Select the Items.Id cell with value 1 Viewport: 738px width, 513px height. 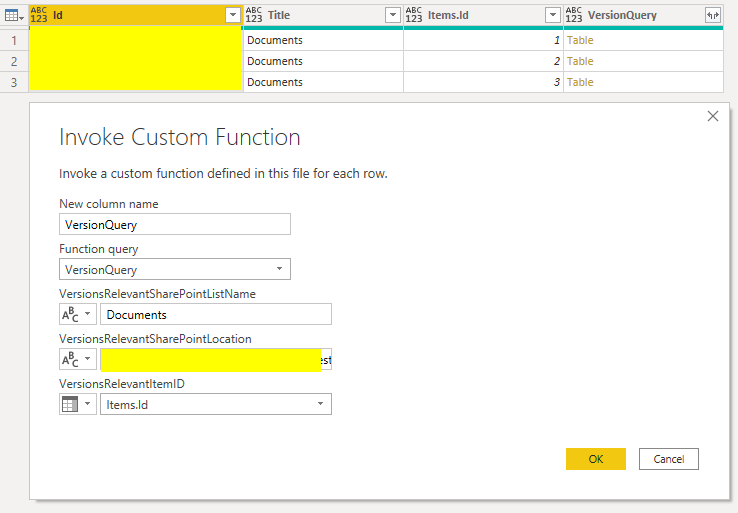point(483,40)
